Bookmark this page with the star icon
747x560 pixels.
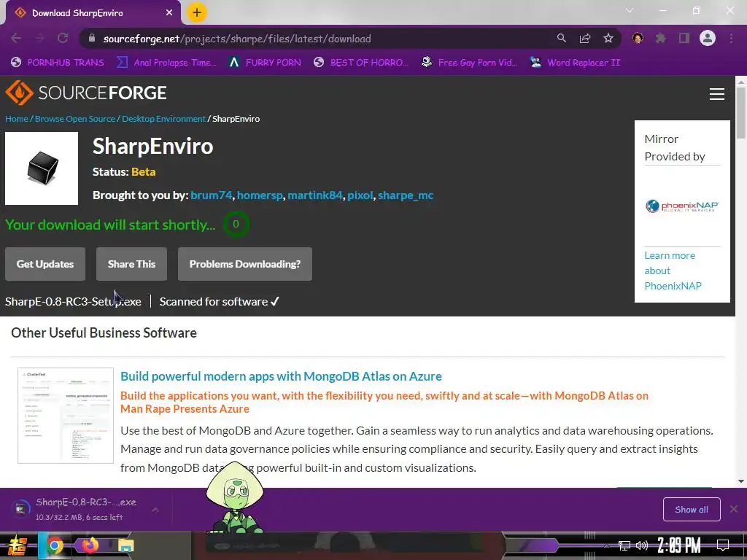(x=608, y=39)
